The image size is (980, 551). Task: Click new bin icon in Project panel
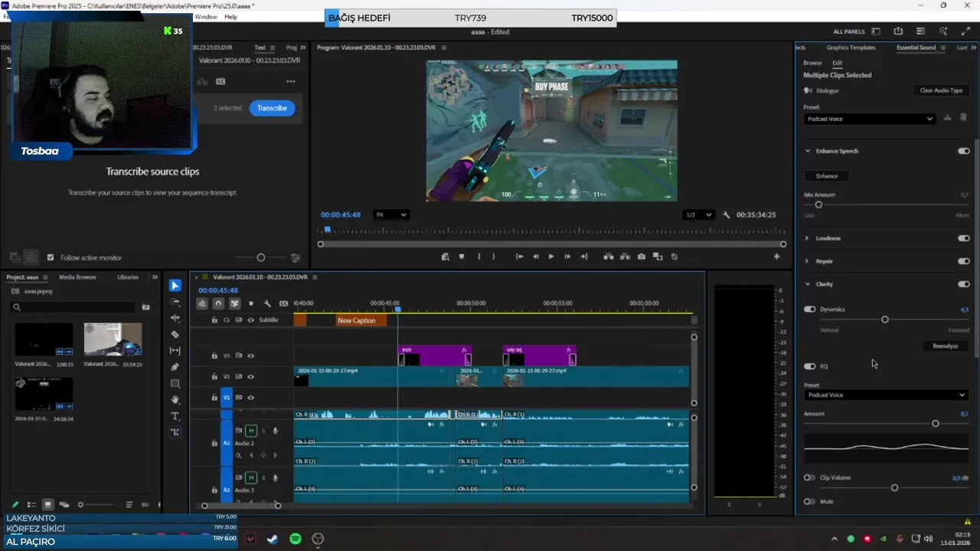click(x=145, y=307)
